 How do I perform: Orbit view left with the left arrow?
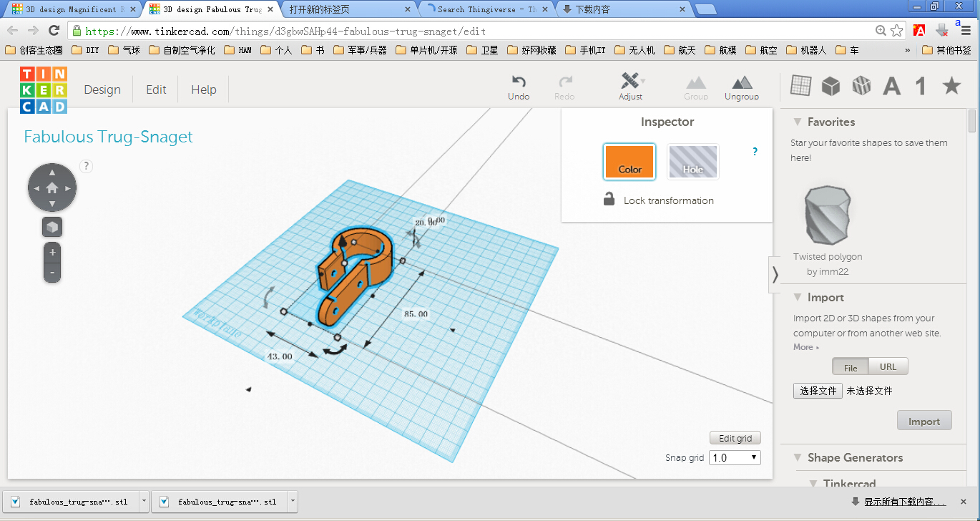click(36, 189)
